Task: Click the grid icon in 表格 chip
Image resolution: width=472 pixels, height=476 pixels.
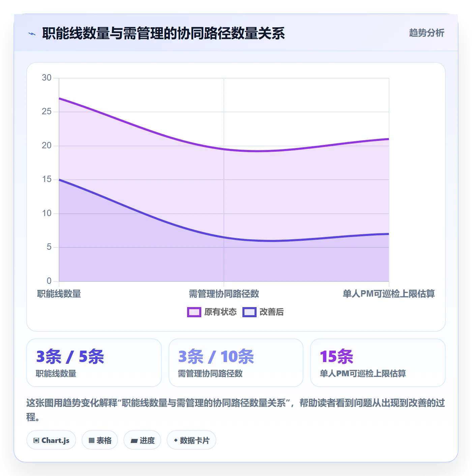Action: click(x=91, y=441)
